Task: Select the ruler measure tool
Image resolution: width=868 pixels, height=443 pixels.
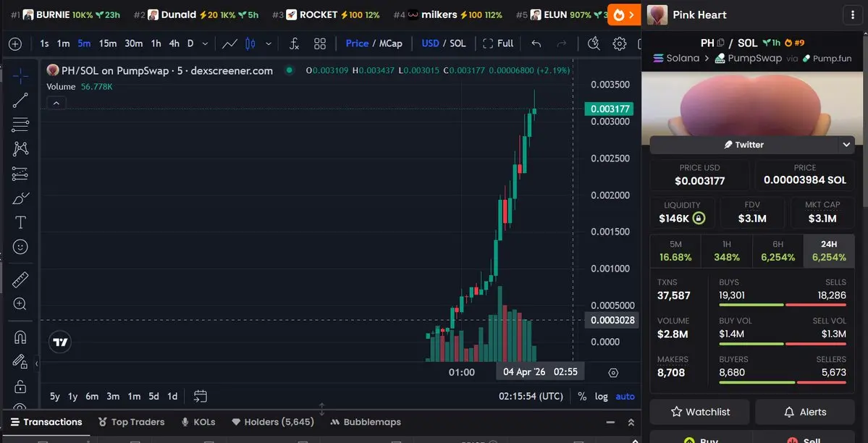Action: [x=20, y=279]
